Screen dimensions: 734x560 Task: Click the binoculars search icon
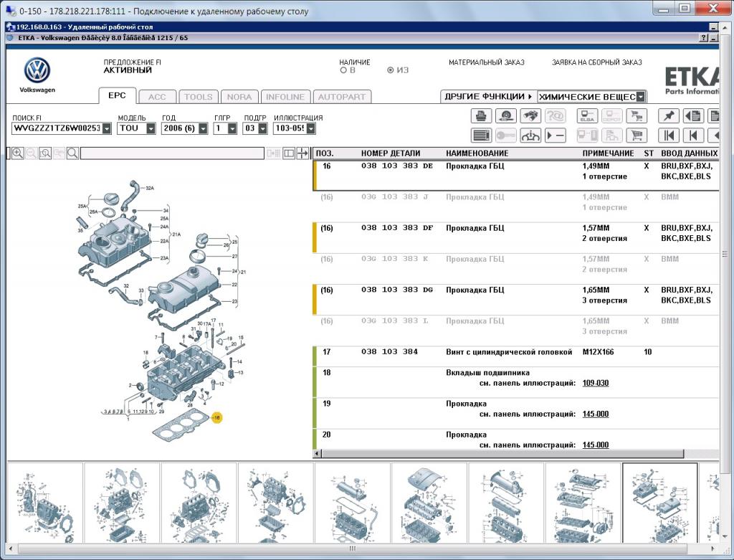530,115
